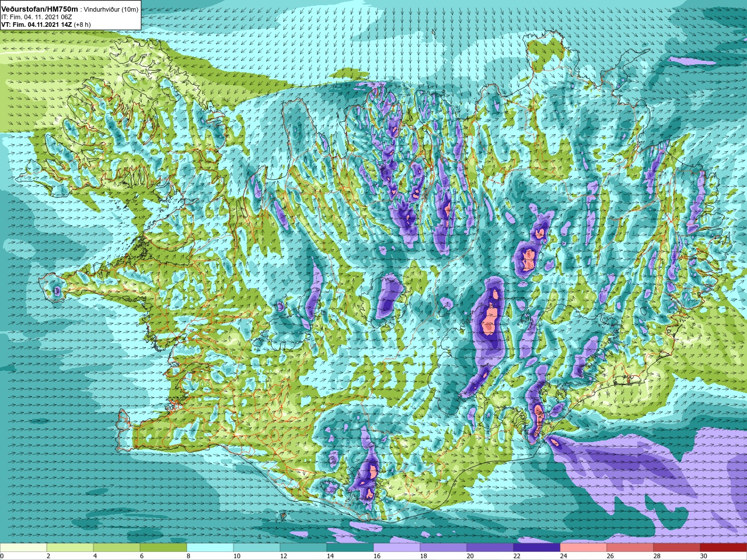Pick the 4–6 green legend swatch
Viewport: 747px width, 560px height.
pos(117,548)
